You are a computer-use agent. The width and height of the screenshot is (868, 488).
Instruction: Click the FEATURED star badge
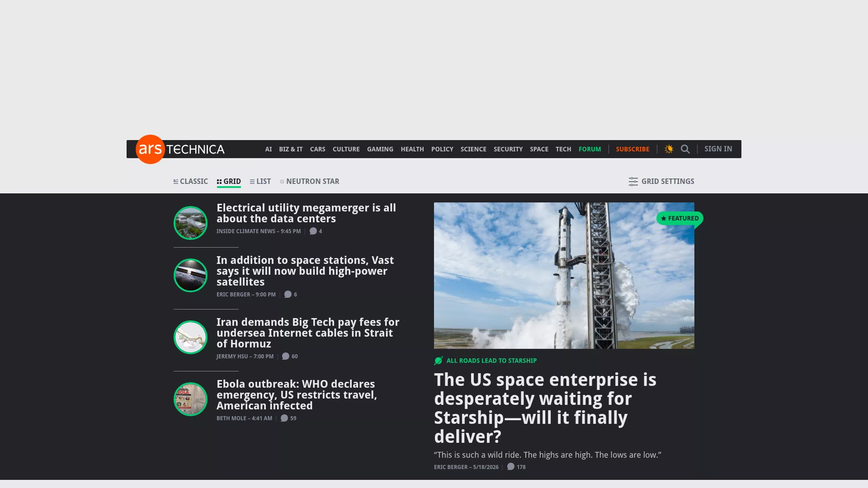(x=679, y=218)
